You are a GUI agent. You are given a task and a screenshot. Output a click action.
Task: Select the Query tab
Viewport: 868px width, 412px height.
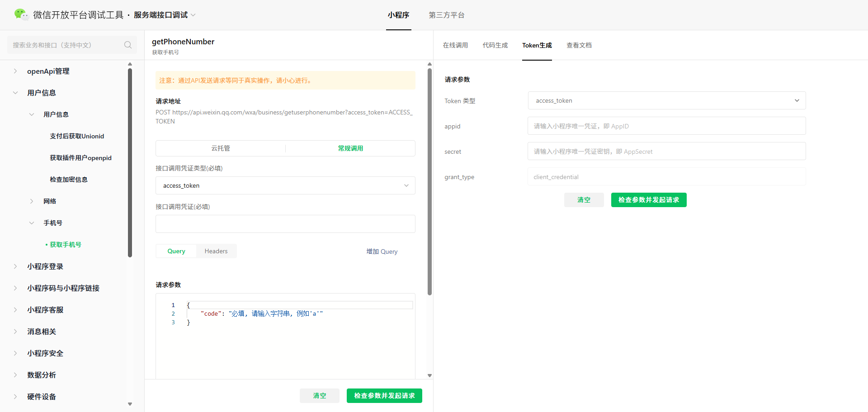click(x=176, y=251)
